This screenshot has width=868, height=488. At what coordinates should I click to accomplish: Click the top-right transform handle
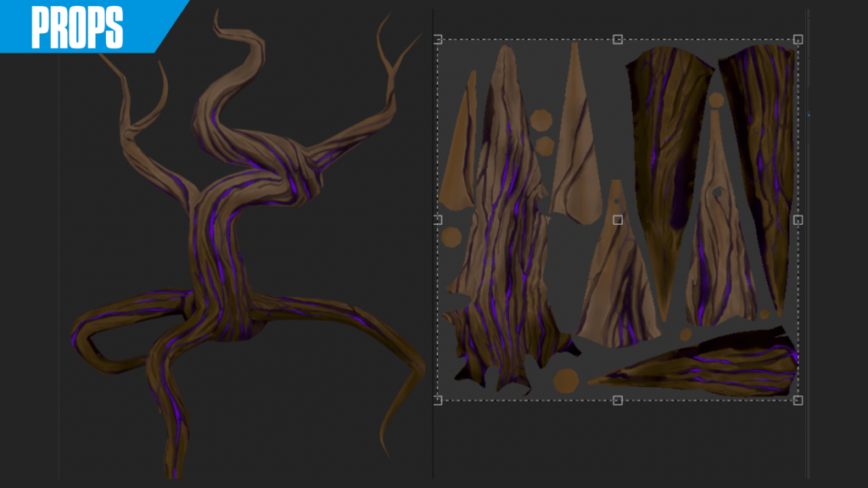pyautogui.click(x=798, y=40)
